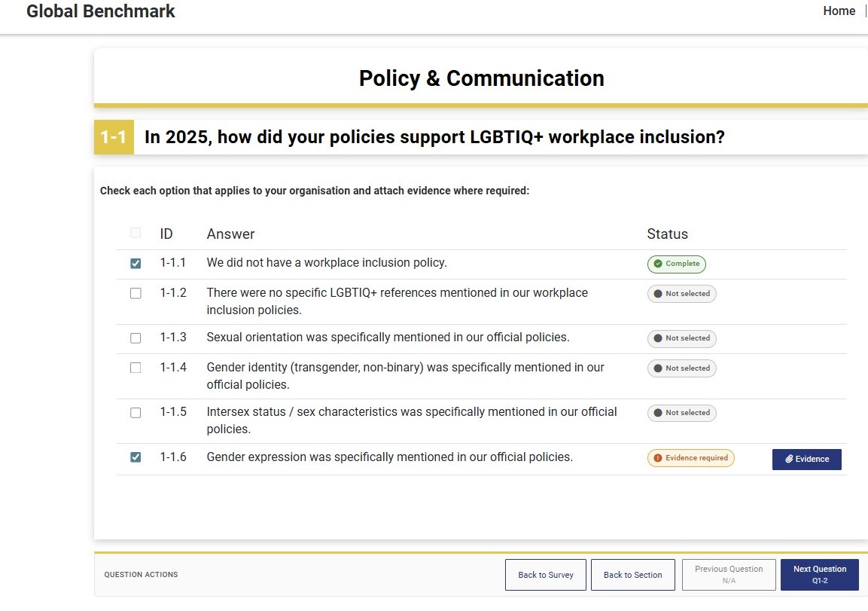
Task: Click the Previous Question button
Action: coord(728,575)
